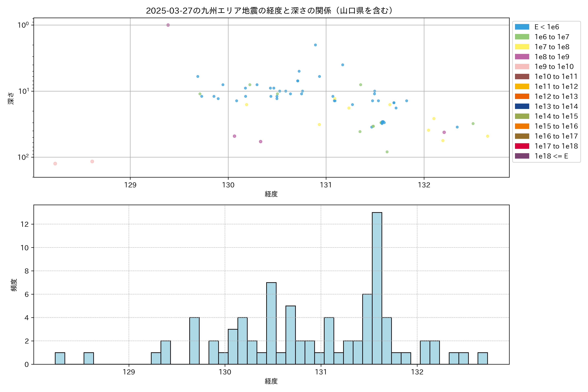The width and height of the screenshot is (588, 392).
Task: Click the '経度' label under the scatter plot
Action: tap(271, 194)
